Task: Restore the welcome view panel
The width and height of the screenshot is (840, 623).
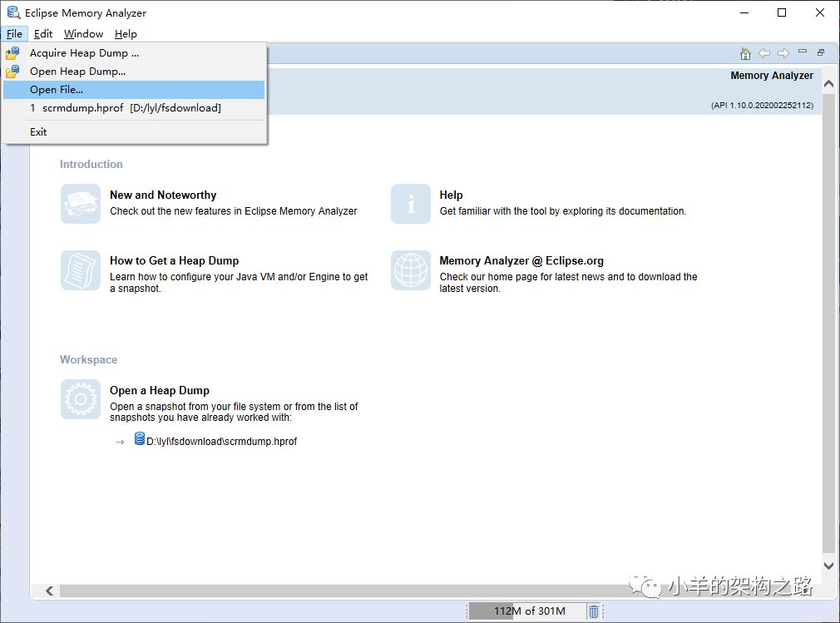Action: (821, 52)
